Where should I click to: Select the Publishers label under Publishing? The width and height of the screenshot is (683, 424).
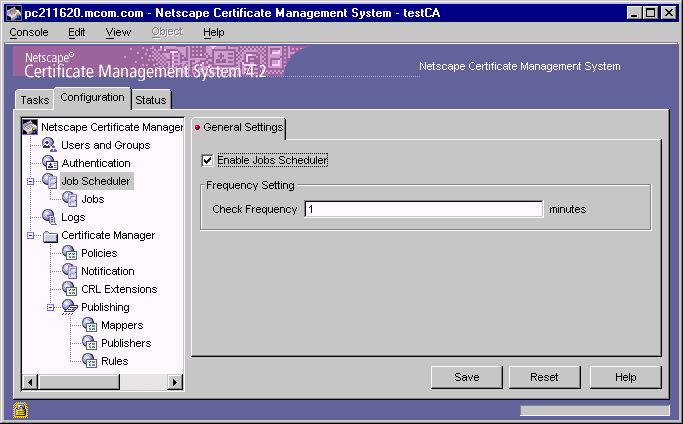click(126, 343)
